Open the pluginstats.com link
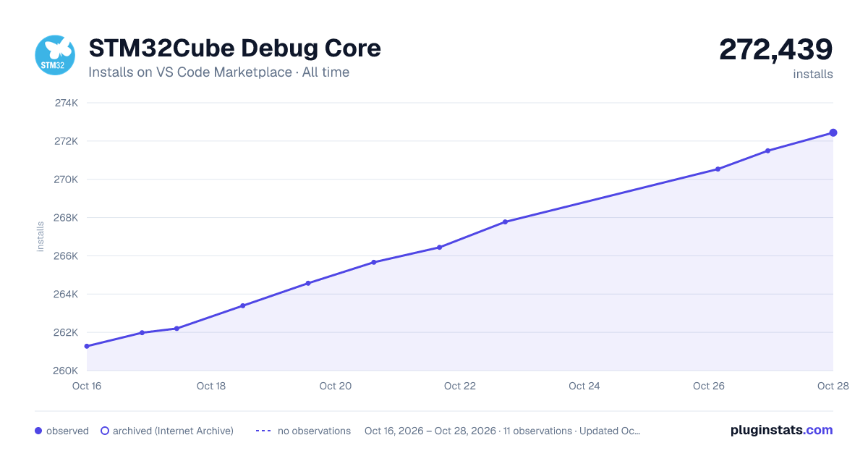 [x=782, y=430]
